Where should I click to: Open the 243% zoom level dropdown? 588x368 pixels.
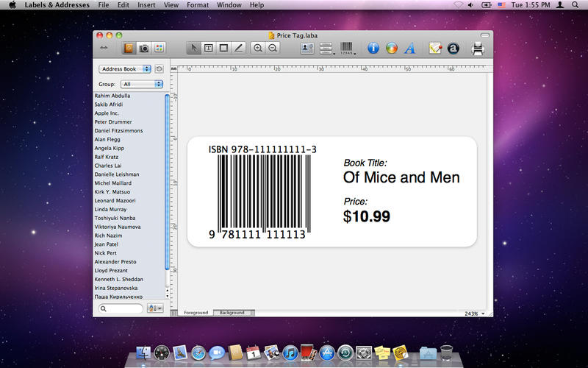tap(474, 314)
